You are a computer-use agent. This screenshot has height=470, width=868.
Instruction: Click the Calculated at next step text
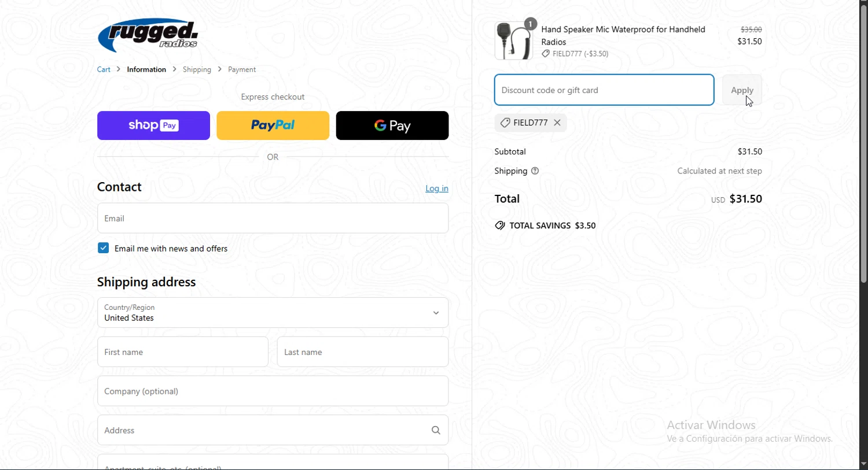[x=720, y=171]
